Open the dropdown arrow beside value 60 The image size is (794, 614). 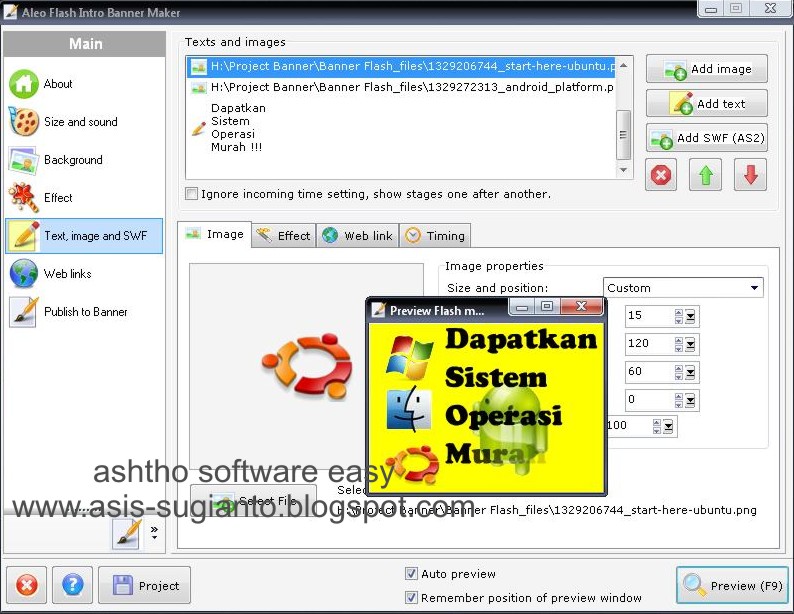[690, 373]
